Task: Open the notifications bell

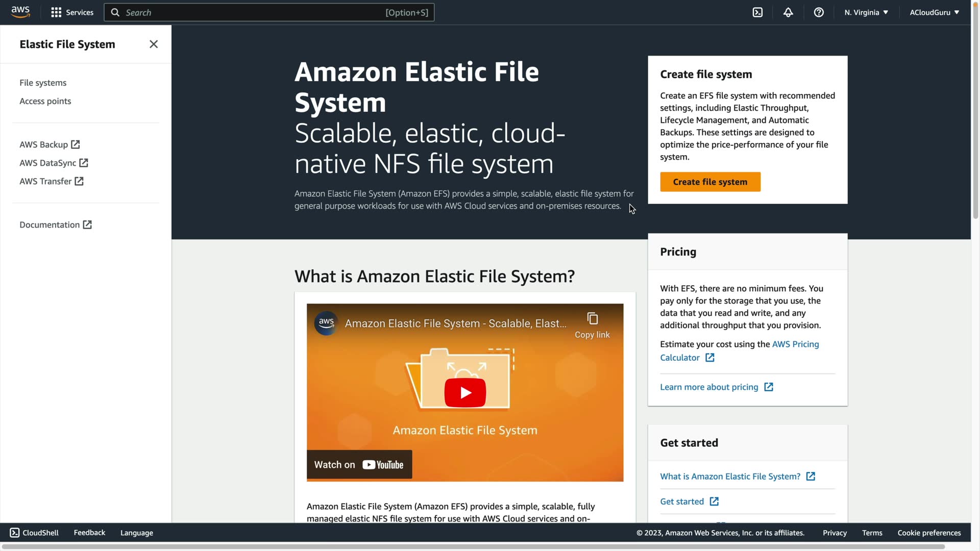Action: 788,12
